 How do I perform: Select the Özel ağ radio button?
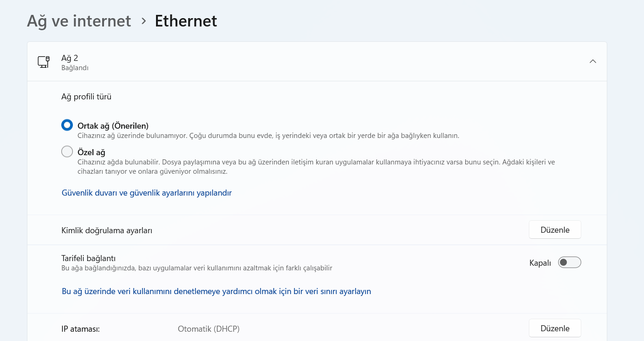tap(67, 152)
